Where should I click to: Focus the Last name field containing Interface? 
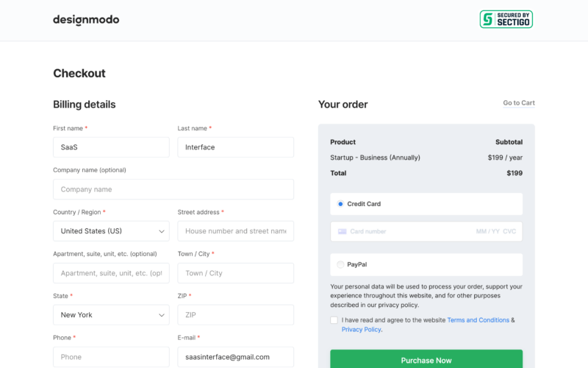point(235,147)
